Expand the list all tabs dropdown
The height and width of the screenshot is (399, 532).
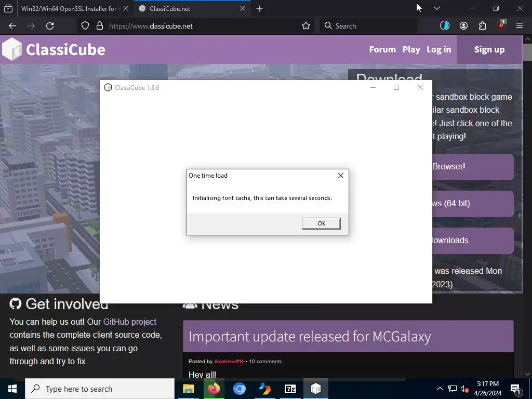coord(437,8)
